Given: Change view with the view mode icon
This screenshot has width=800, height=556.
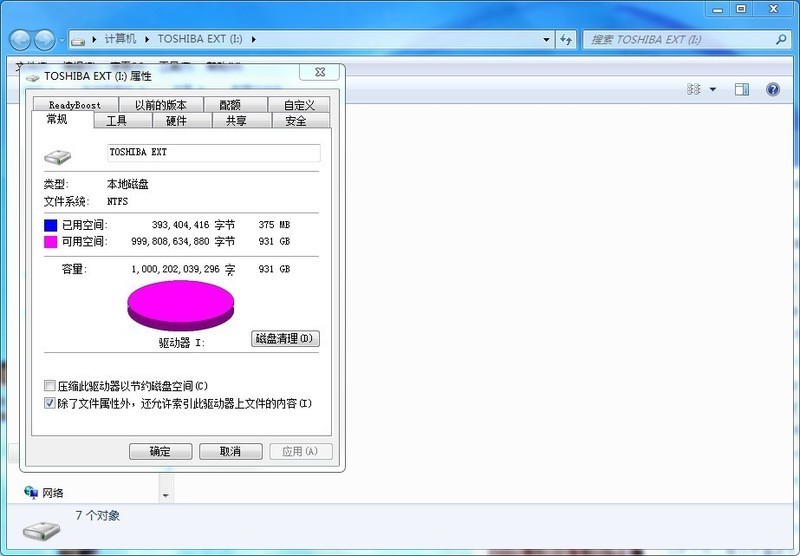Looking at the screenshot, I should click(x=693, y=89).
